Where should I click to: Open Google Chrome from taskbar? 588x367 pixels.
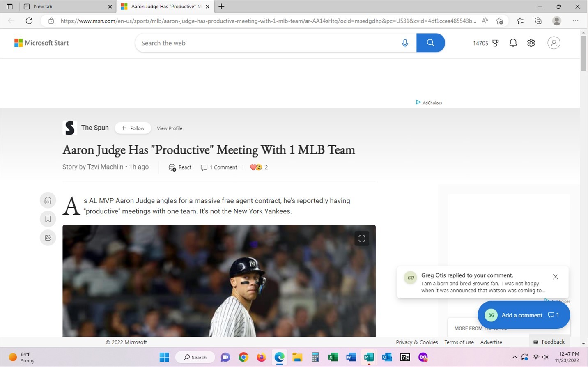(243, 357)
